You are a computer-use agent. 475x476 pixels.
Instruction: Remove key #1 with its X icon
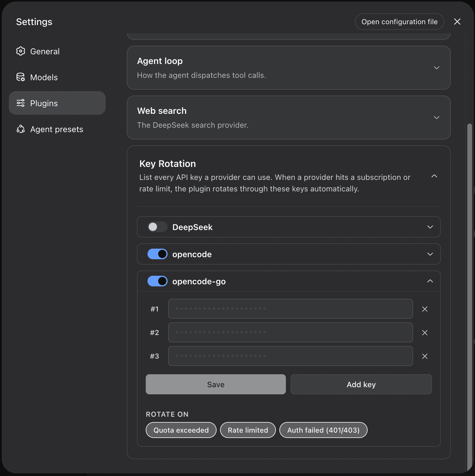425,309
